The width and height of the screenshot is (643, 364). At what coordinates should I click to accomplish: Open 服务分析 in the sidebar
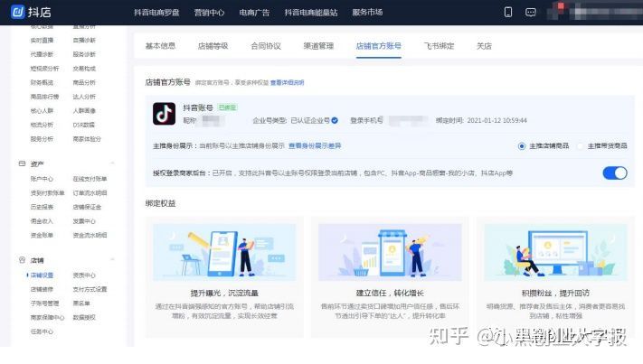click(x=42, y=139)
